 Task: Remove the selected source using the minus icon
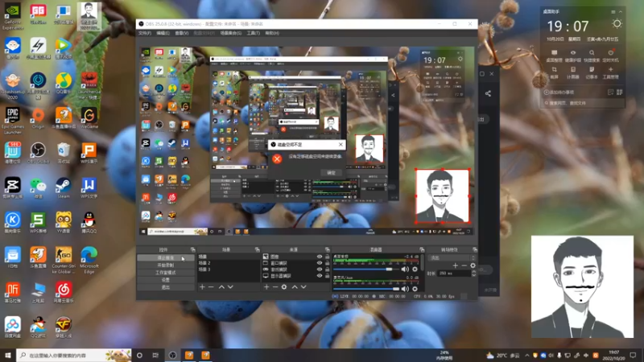coord(275,287)
